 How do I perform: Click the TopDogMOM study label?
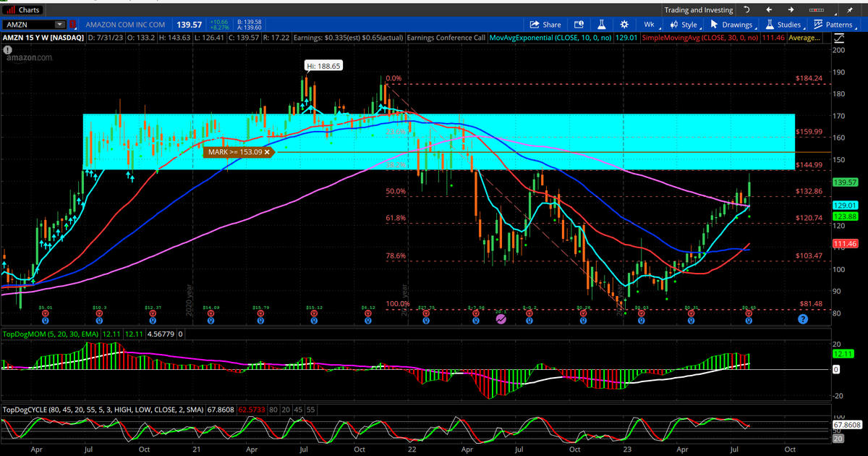(x=52, y=334)
